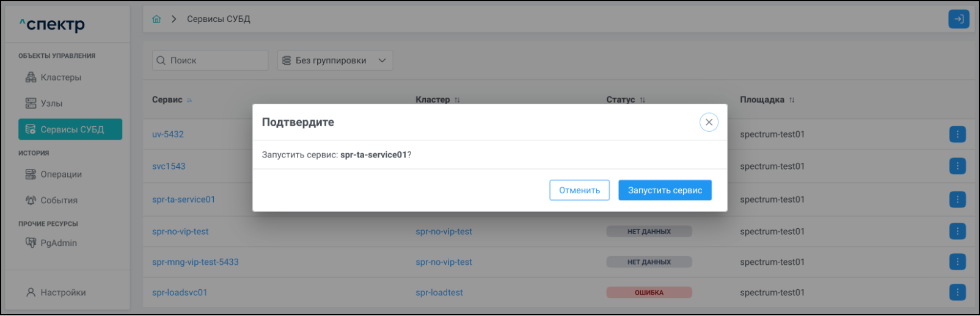This screenshot has height=316, width=980.
Task: Click the logout icon button
Action: 959,19
